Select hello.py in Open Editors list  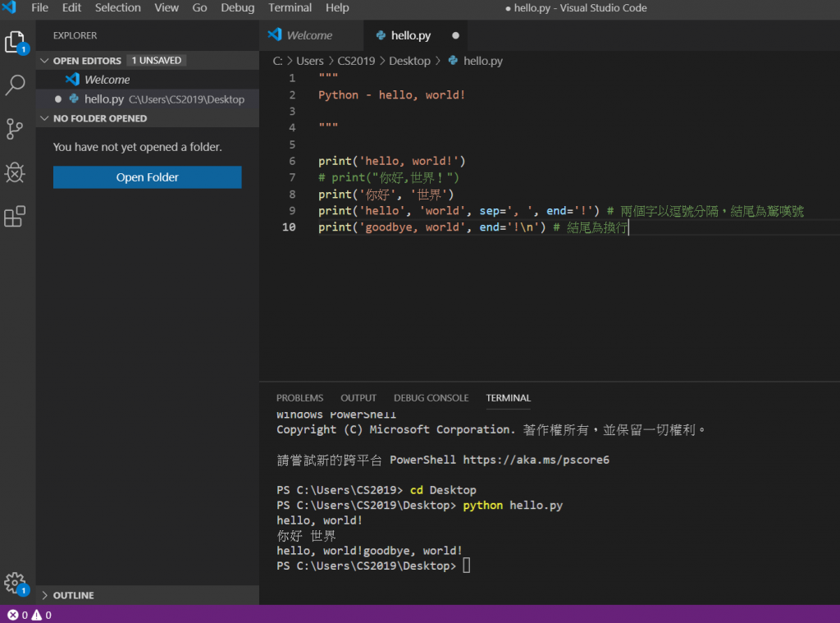pos(148,99)
